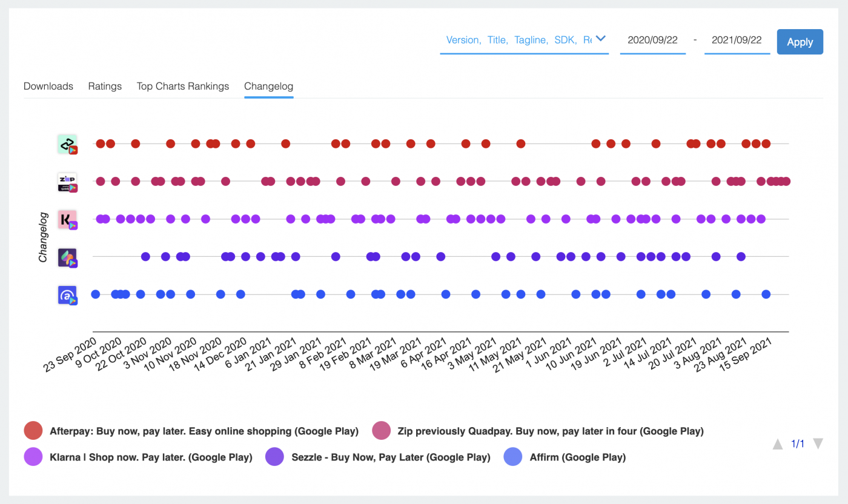Viewport: 848px width, 504px height.
Task: Switch to the Downloads tab
Action: 48,86
